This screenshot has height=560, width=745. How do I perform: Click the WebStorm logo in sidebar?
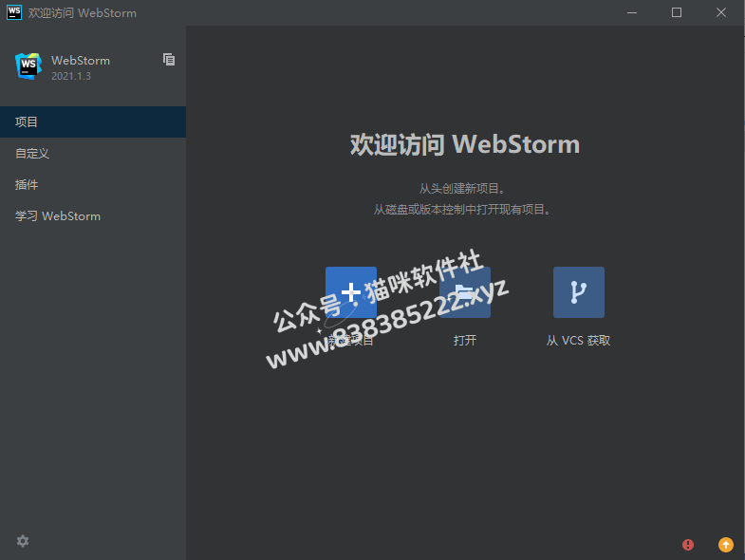click(28, 66)
